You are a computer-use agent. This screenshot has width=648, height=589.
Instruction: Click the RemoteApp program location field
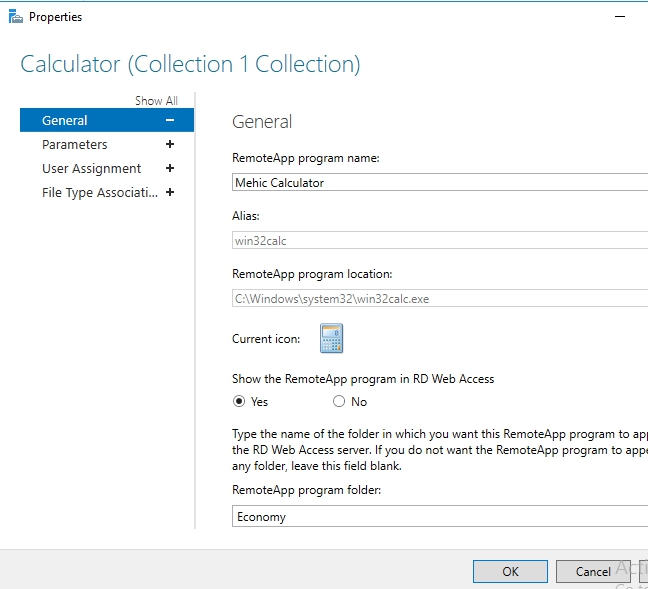[x=440, y=298]
